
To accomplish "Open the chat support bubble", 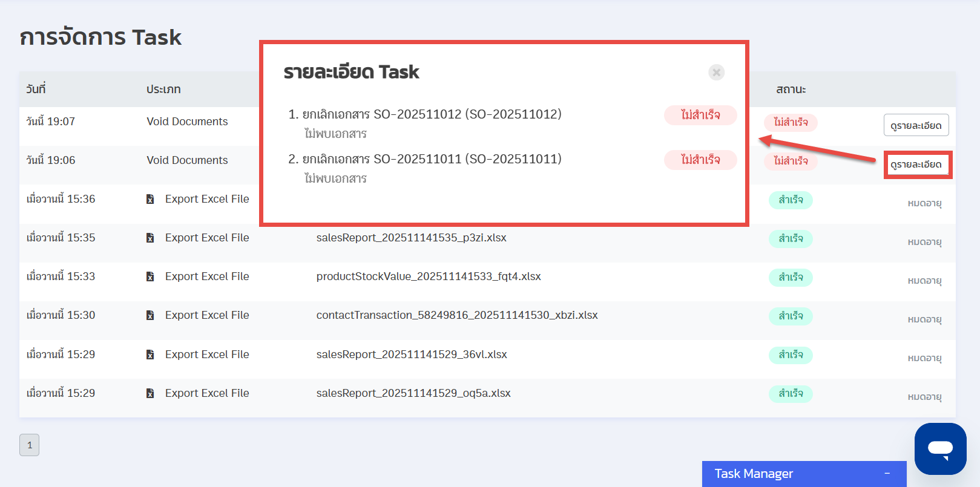I will point(940,449).
